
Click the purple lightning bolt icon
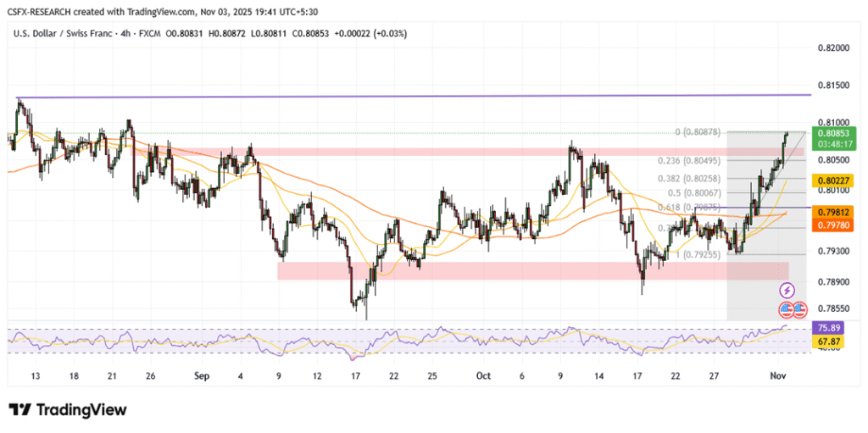coord(787,291)
